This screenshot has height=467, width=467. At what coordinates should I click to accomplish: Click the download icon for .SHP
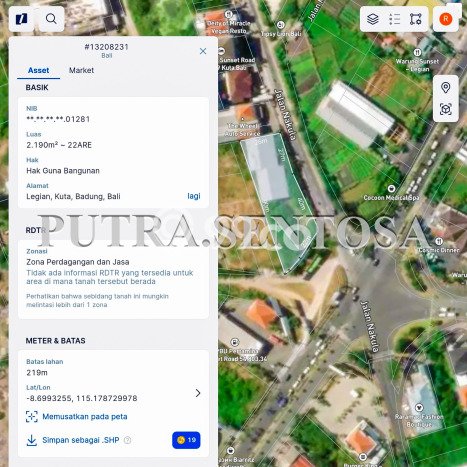click(x=32, y=440)
